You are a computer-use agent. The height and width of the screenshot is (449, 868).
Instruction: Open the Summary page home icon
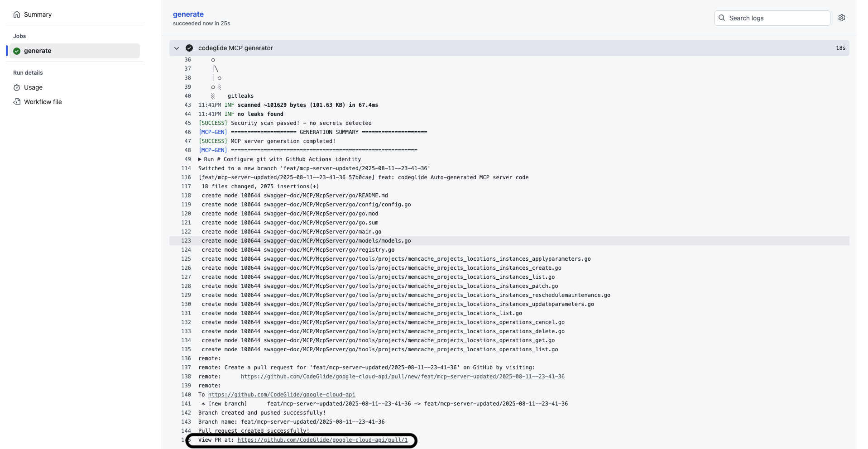tap(17, 14)
